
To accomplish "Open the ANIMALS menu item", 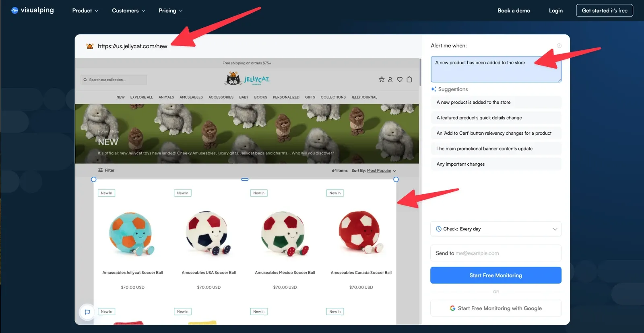I will tap(166, 97).
